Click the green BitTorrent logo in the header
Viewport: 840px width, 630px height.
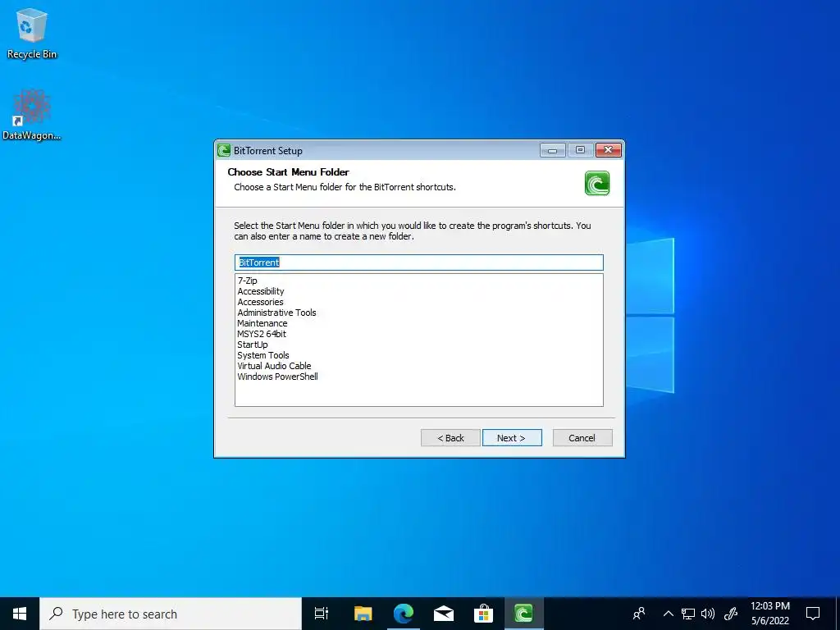pos(597,183)
